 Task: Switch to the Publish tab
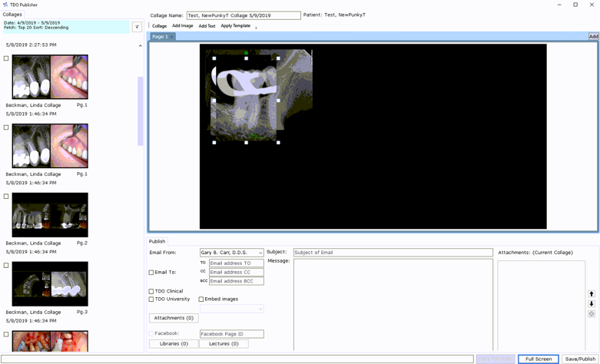pos(157,241)
